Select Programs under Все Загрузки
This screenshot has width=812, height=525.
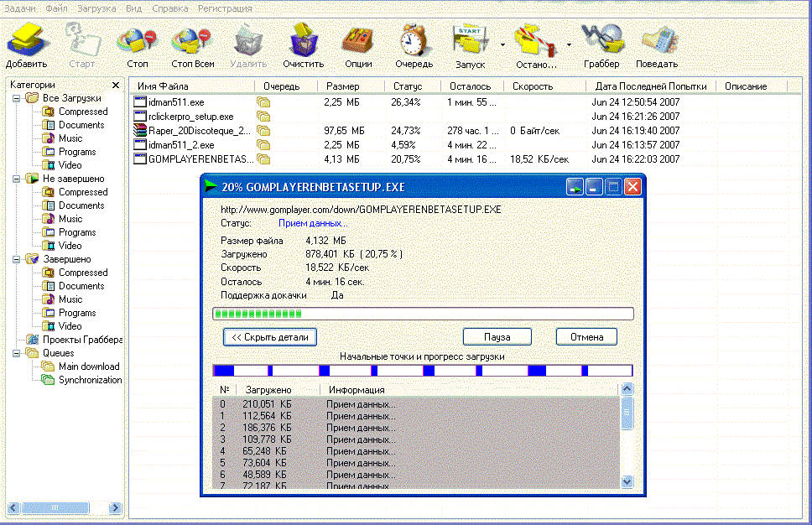77,152
